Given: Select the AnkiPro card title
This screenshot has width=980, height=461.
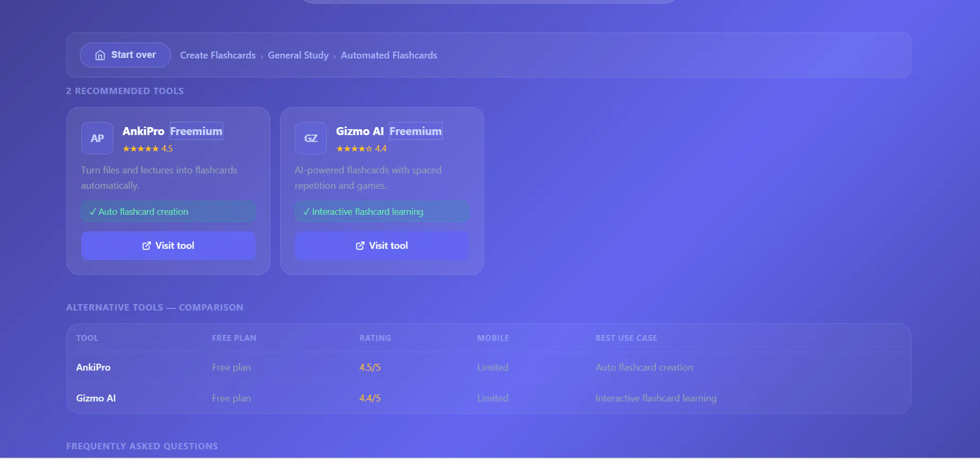Looking at the screenshot, I should point(143,131).
